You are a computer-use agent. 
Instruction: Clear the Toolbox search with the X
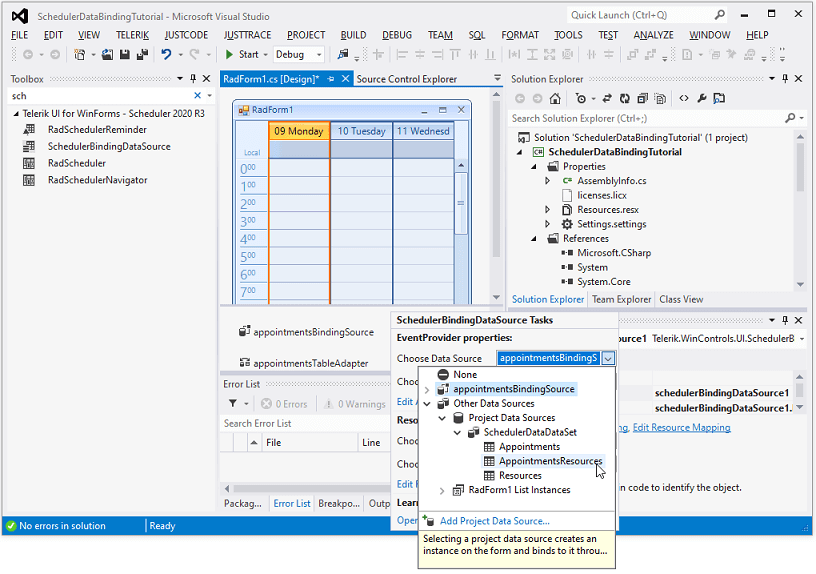coord(197,95)
